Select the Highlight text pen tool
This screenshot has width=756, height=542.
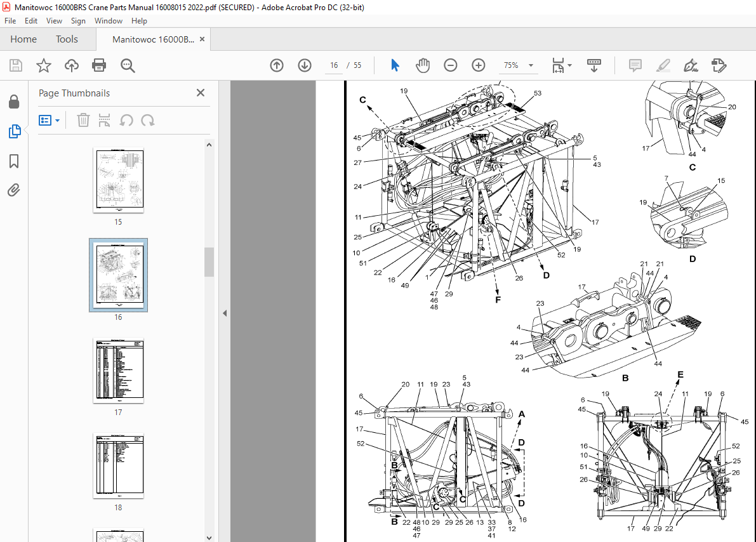(663, 65)
